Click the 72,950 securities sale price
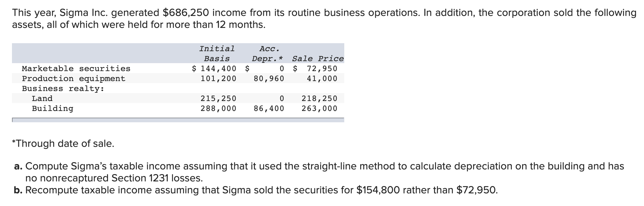The height and width of the screenshot is (206, 644). pyautogui.click(x=322, y=69)
